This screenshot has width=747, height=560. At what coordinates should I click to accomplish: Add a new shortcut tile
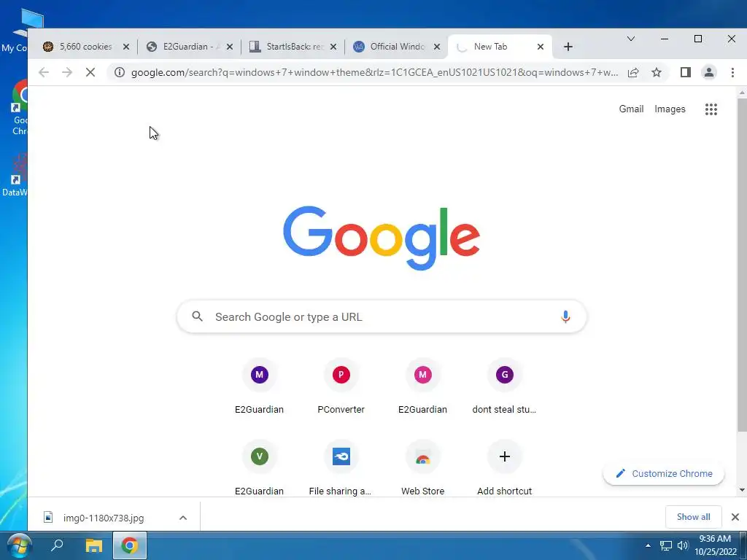pos(505,469)
